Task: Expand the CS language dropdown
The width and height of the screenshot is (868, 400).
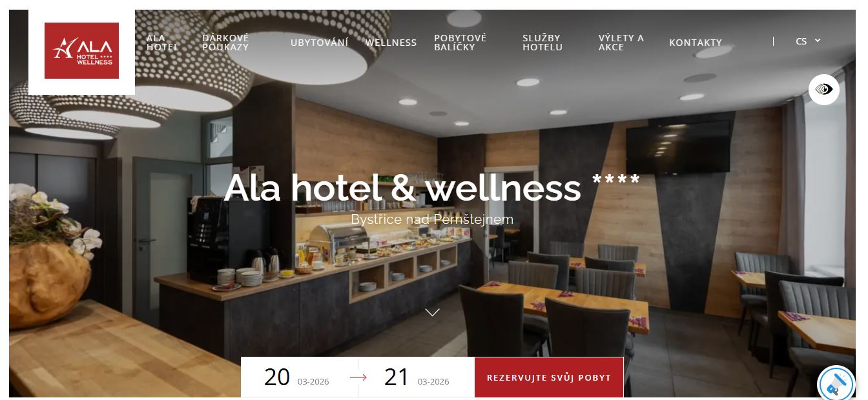Action: click(x=808, y=41)
